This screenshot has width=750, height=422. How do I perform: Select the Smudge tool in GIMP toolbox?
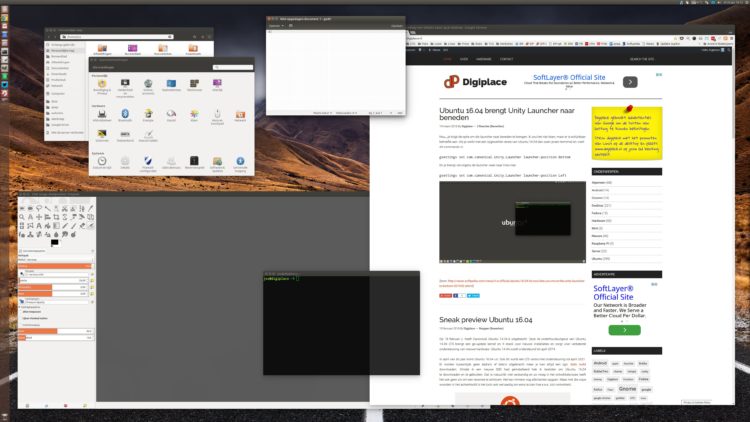[x=65, y=234]
